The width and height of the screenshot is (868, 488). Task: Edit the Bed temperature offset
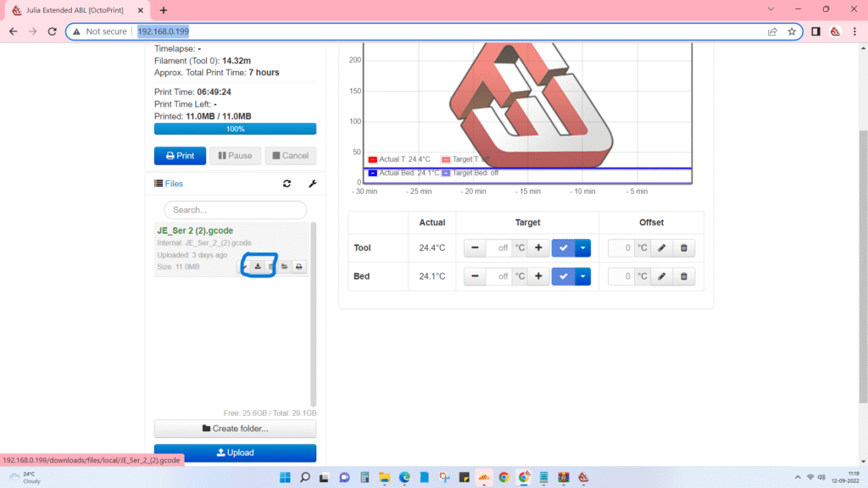coord(661,276)
